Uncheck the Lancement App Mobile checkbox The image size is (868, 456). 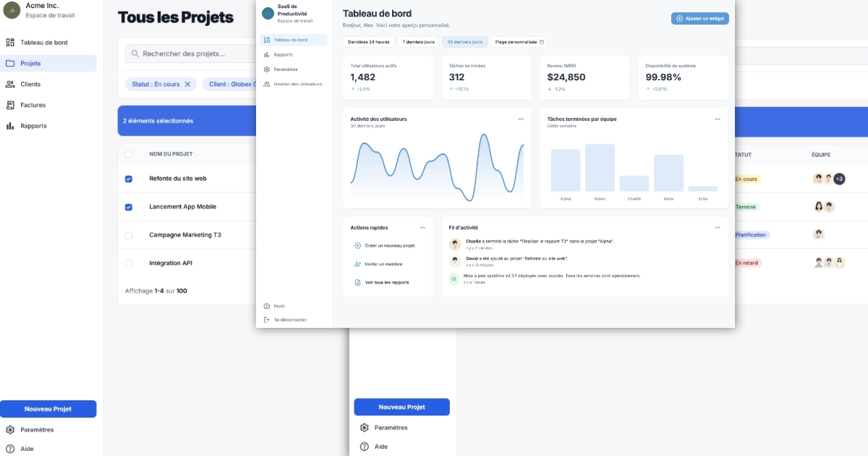pyautogui.click(x=129, y=207)
